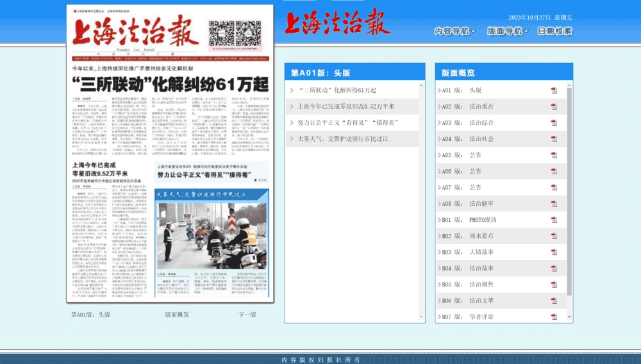This screenshot has height=364, width=641.
Task: Click the date 2023年10月27日 星期五
Action: [x=540, y=17]
